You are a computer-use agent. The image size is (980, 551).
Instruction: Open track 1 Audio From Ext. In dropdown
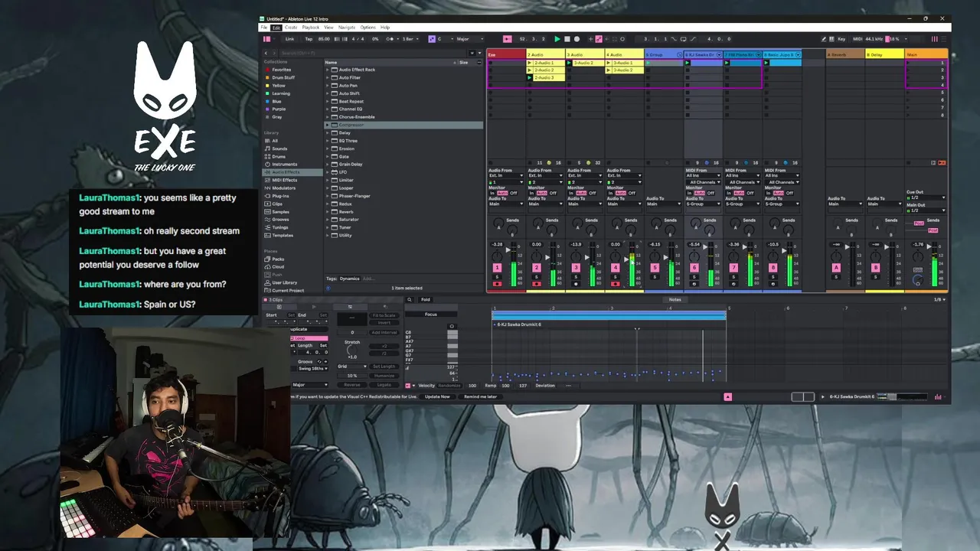(x=505, y=176)
